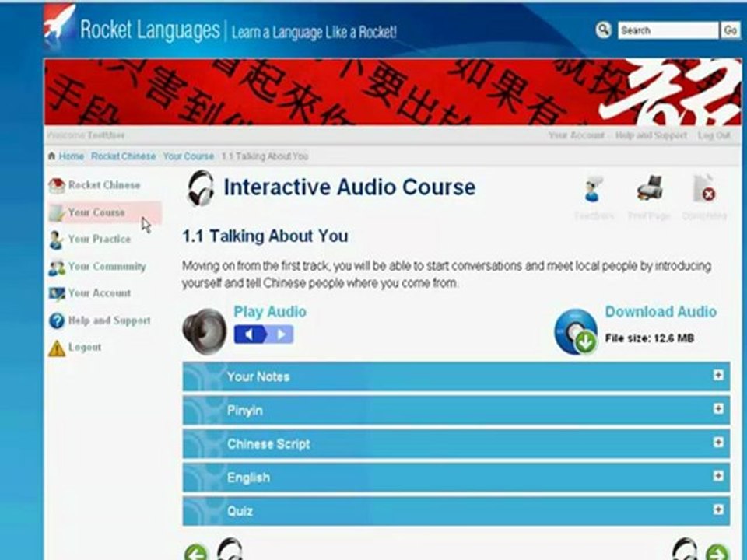The width and height of the screenshot is (747, 560).
Task: Click the Print Page printer icon
Action: 649,188
